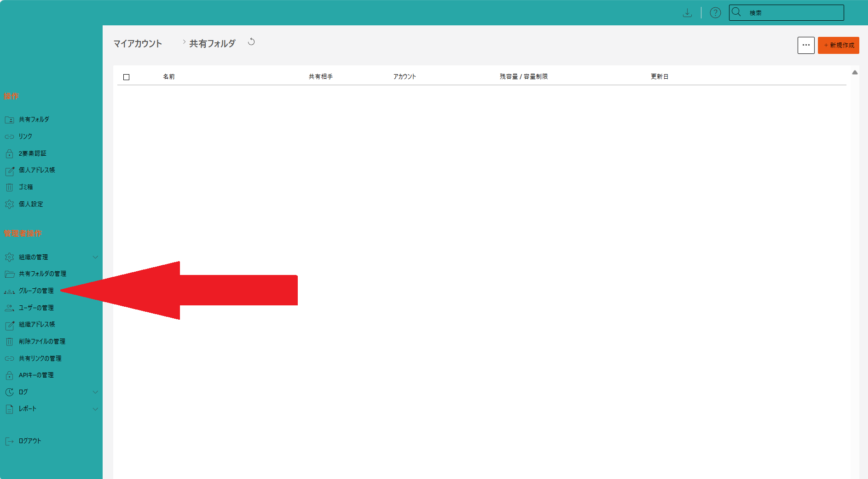Expand the ログ chevron

tap(95, 392)
